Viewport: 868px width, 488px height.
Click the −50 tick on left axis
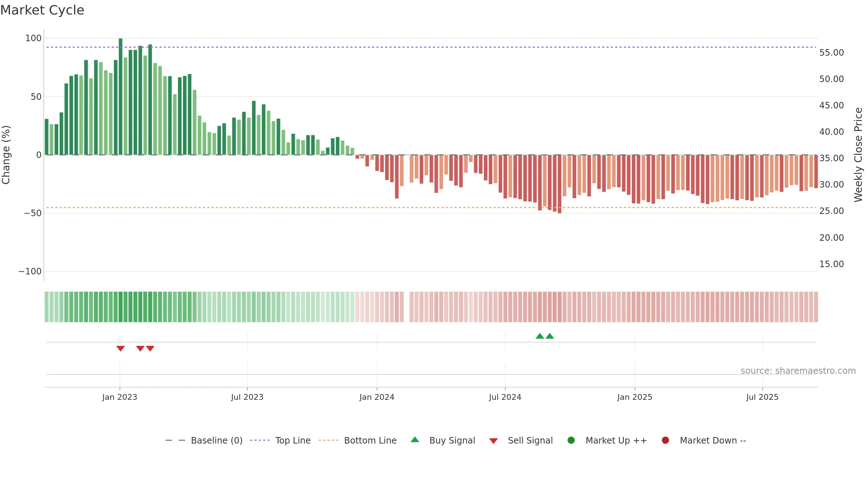click(x=33, y=213)
